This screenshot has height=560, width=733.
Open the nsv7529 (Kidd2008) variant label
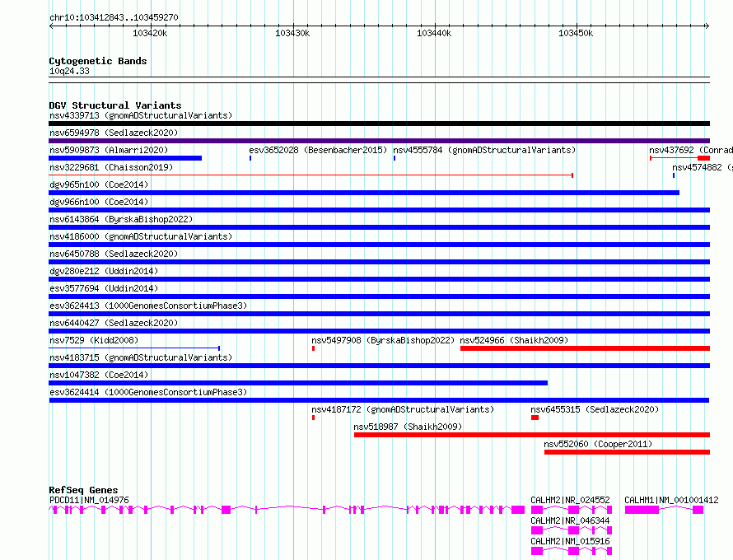tap(94, 340)
